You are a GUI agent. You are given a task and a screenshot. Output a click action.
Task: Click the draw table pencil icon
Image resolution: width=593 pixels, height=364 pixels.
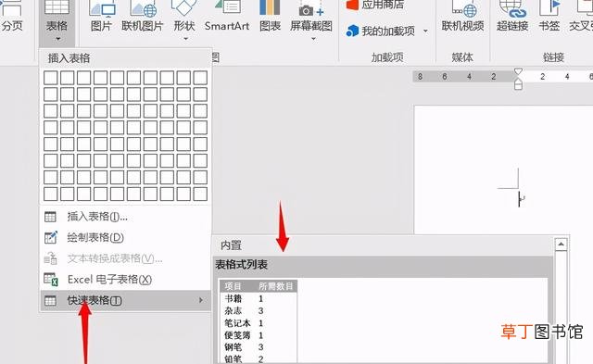50,237
